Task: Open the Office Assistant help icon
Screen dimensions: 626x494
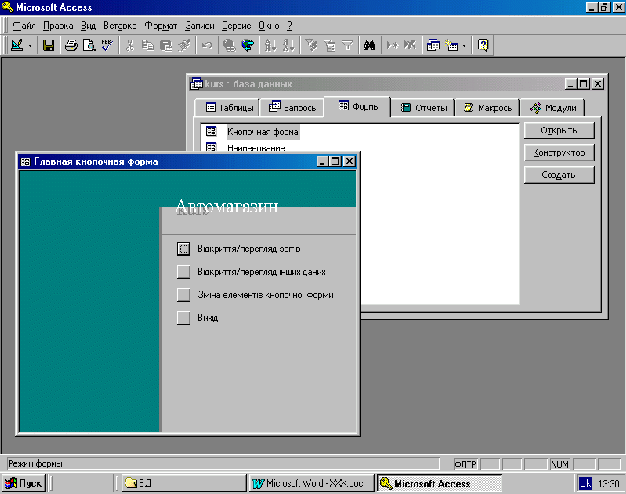Action: (x=483, y=46)
